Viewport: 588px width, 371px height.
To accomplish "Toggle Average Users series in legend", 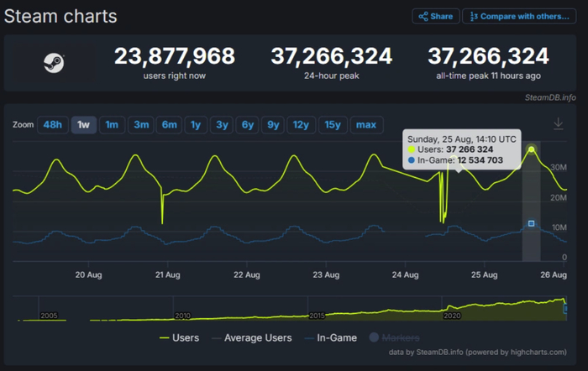I will click(252, 338).
